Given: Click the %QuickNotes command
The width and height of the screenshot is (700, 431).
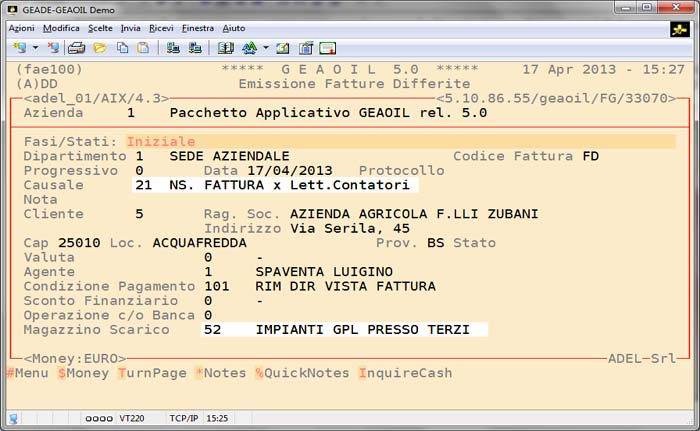Looking at the screenshot, I should pyautogui.click(x=301, y=373).
